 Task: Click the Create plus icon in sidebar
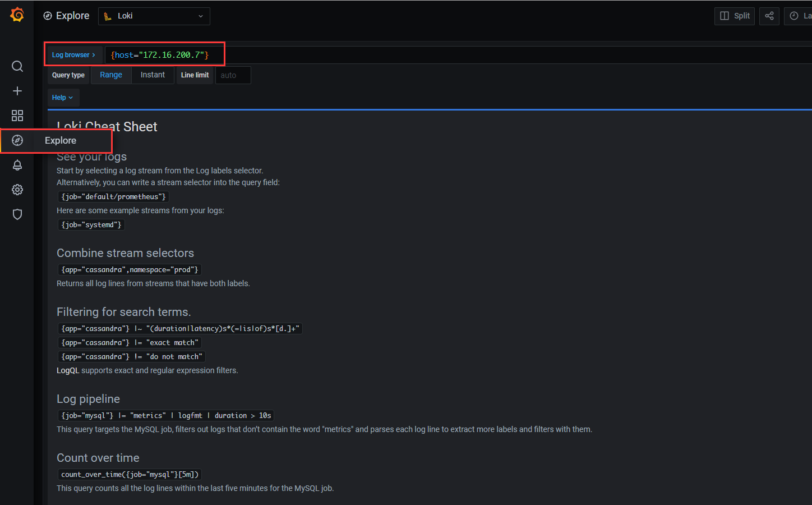pyautogui.click(x=17, y=91)
